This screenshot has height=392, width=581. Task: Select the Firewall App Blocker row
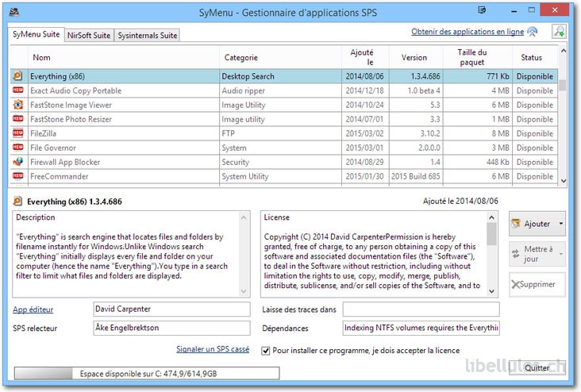(x=284, y=162)
